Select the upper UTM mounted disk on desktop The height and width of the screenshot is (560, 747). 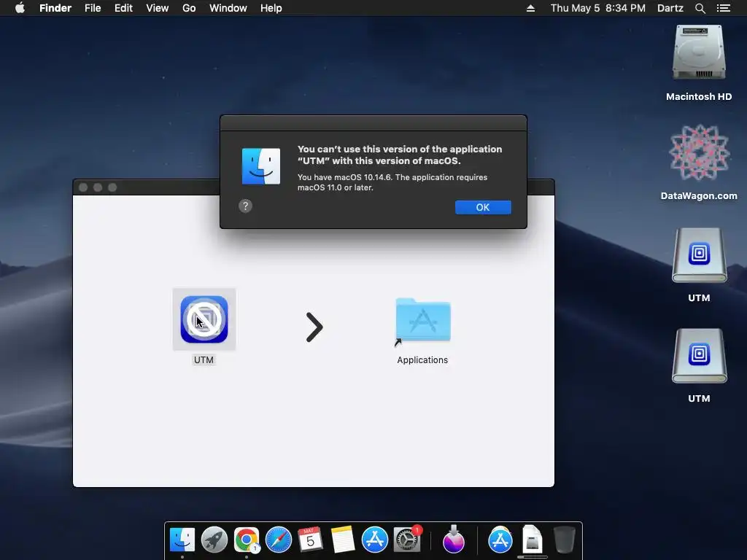[699, 255]
